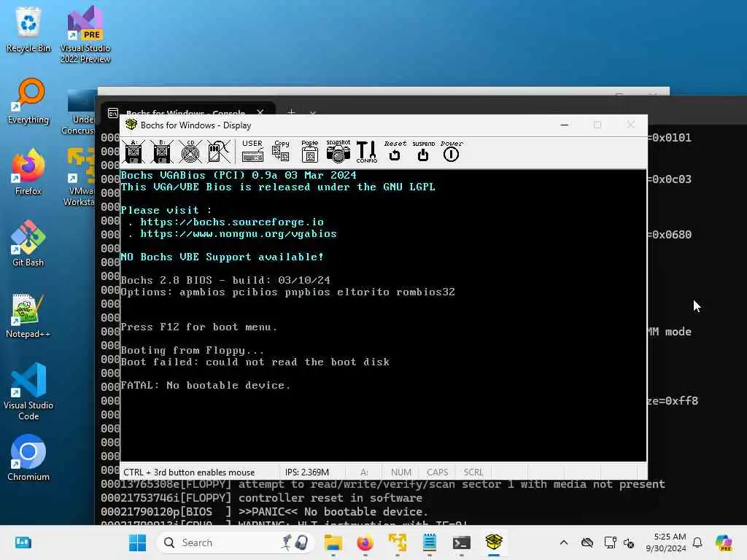Image resolution: width=747 pixels, height=560 pixels.
Task: Close the Bochs Console terminal tab
Action: tap(260, 112)
